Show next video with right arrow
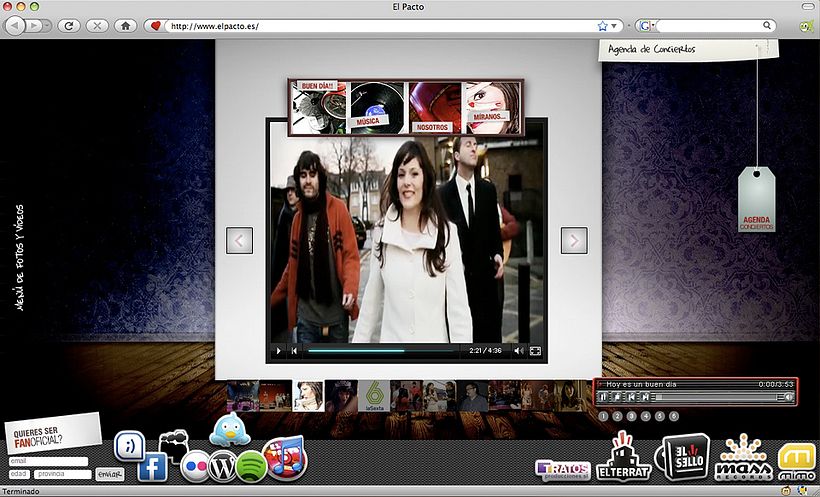 pyautogui.click(x=574, y=241)
